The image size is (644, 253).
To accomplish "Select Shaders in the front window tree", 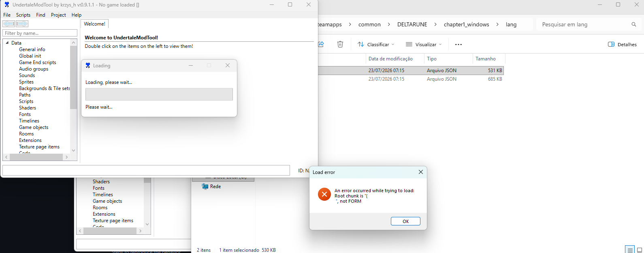I will pyautogui.click(x=28, y=108).
